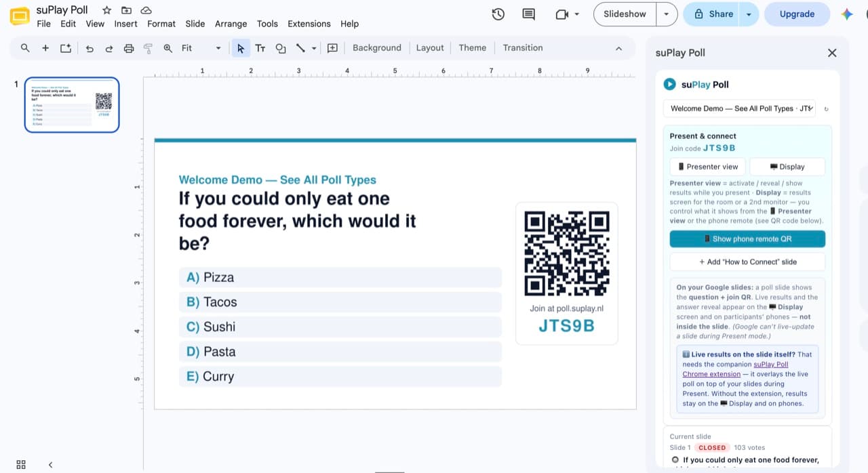
Task: Select the Pizza answer option on slide
Action: click(x=340, y=277)
